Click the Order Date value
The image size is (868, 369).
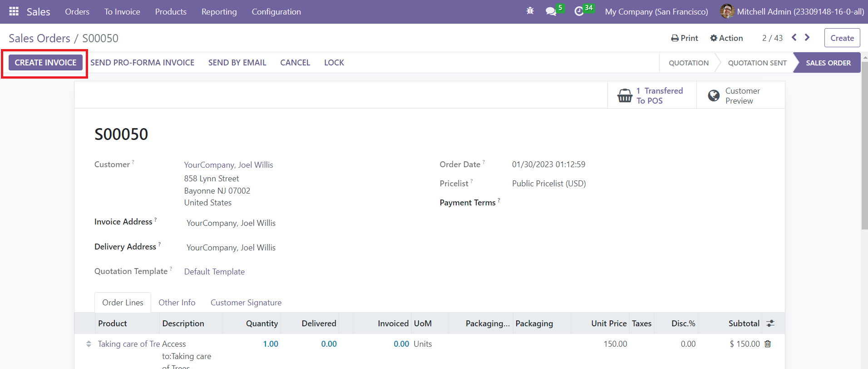click(x=548, y=164)
